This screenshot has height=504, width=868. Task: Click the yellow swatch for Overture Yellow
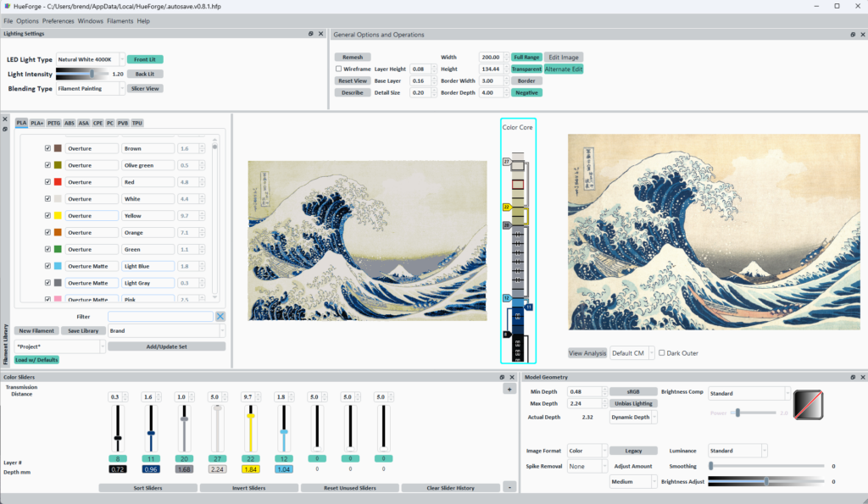pyautogui.click(x=58, y=216)
